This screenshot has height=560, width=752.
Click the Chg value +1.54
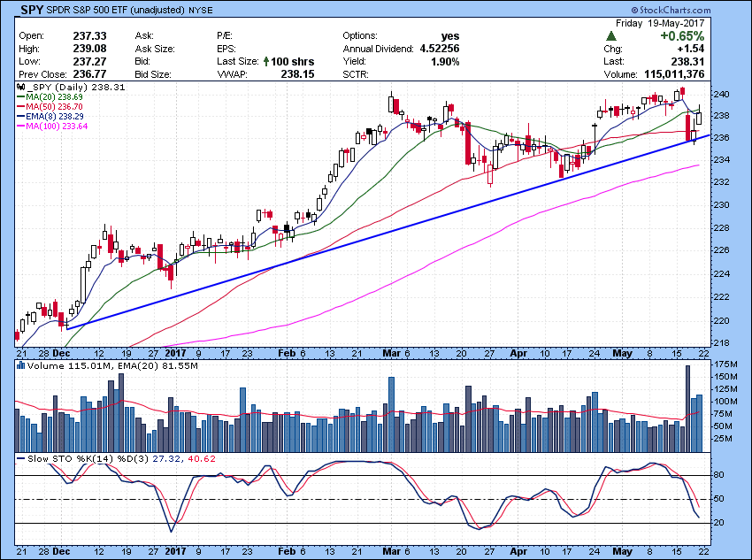click(691, 49)
